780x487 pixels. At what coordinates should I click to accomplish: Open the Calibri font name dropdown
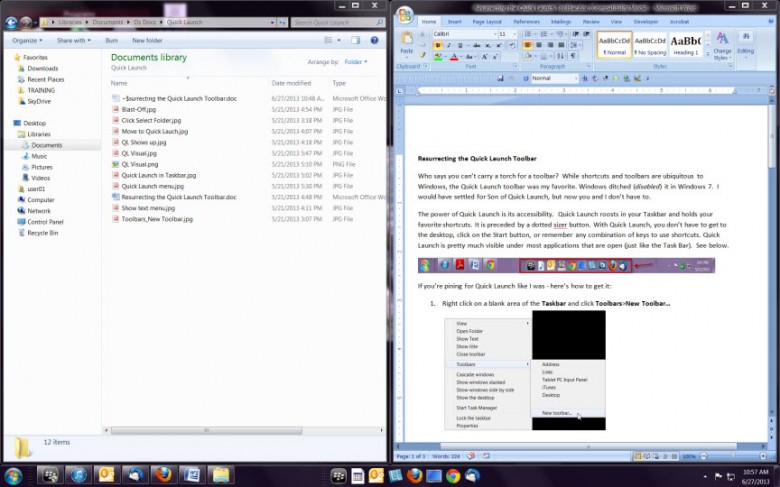(x=495, y=34)
